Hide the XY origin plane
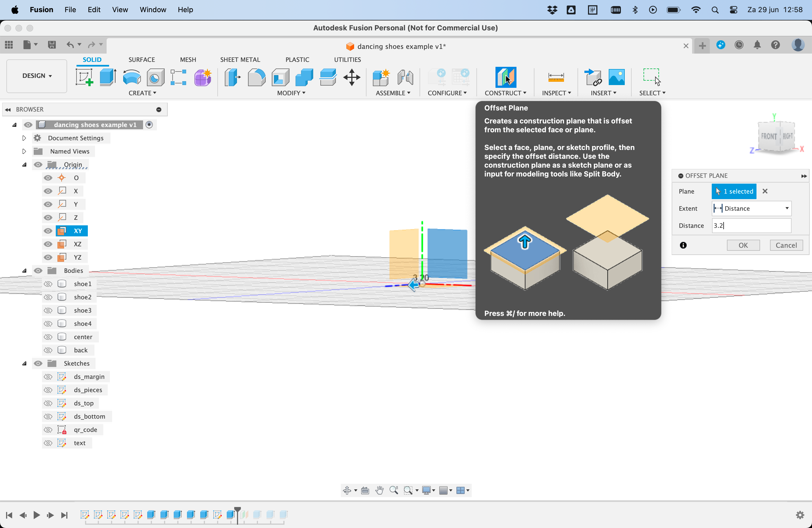The width and height of the screenshot is (812, 528). [x=48, y=231]
